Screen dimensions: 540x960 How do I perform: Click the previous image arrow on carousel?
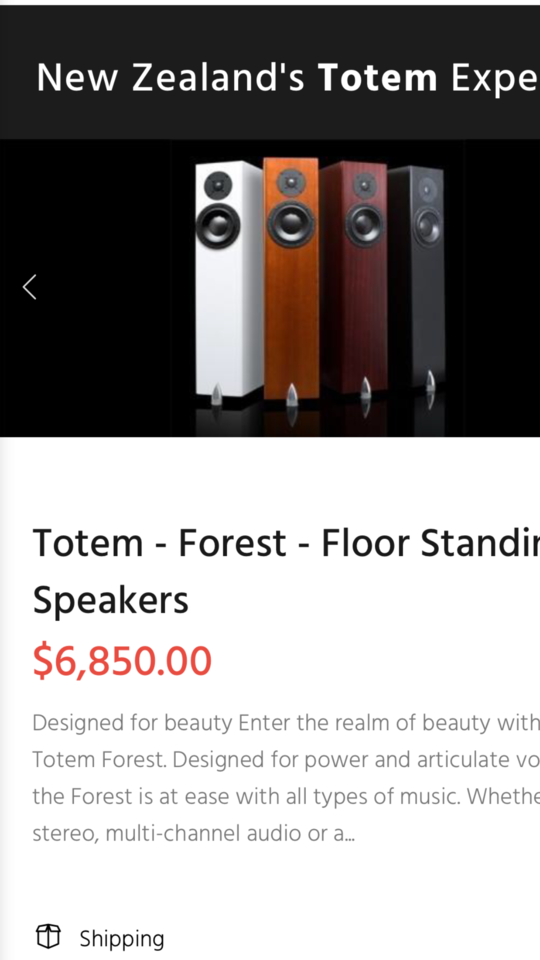point(29,287)
